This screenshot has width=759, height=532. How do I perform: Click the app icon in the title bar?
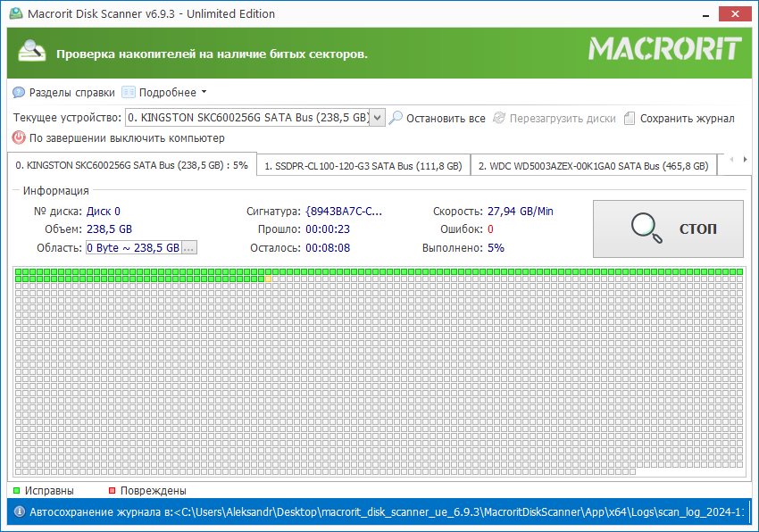(16, 13)
